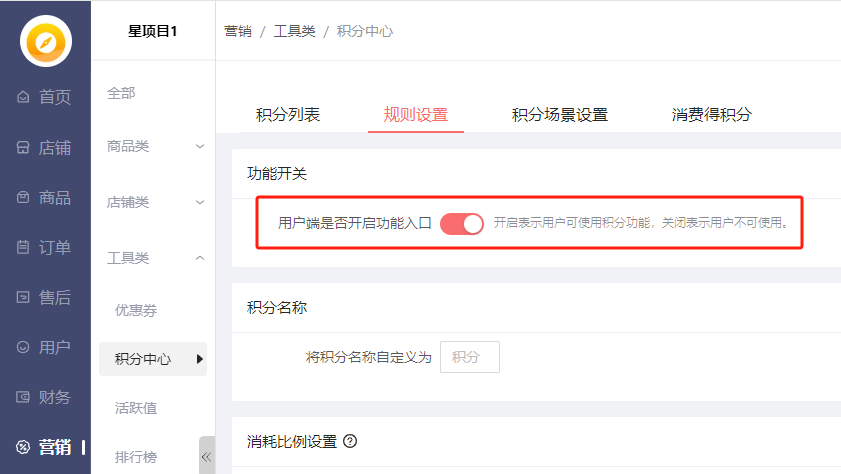Collapse the 工具类 submenu chevron
The image size is (841, 474).
coord(200,258)
